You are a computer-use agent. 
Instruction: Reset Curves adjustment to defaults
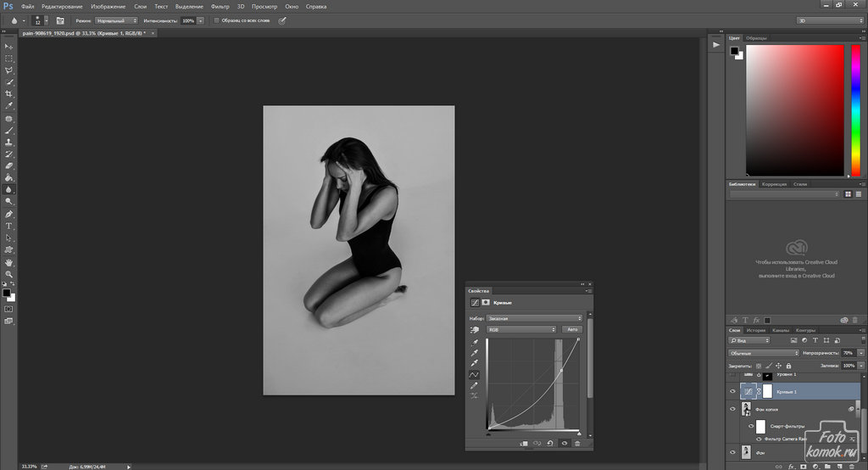coord(550,444)
